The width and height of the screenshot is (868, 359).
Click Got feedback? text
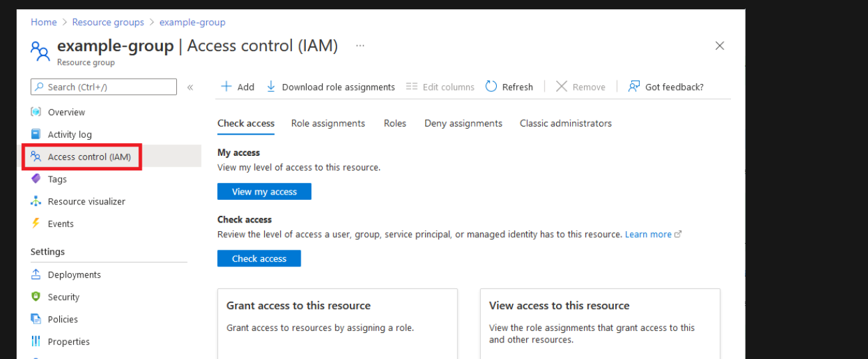point(674,87)
